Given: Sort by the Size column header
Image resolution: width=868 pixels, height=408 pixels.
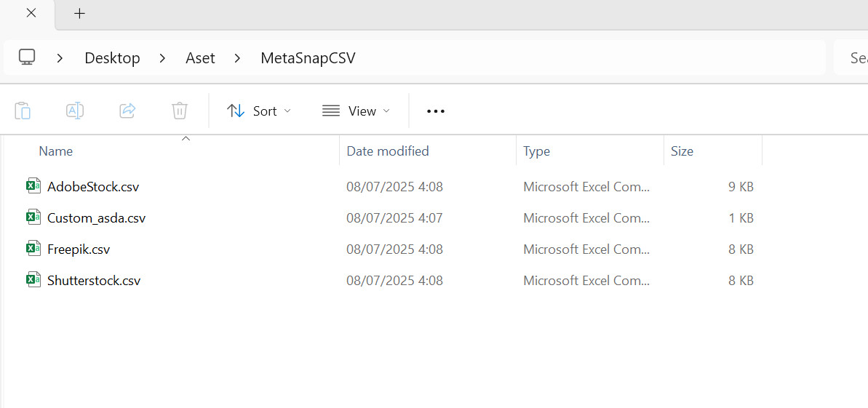Looking at the screenshot, I should (x=682, y=151).
